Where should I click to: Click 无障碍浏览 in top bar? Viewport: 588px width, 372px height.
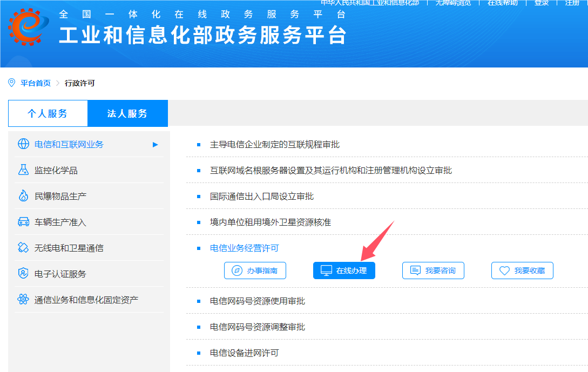pos(453,3)
